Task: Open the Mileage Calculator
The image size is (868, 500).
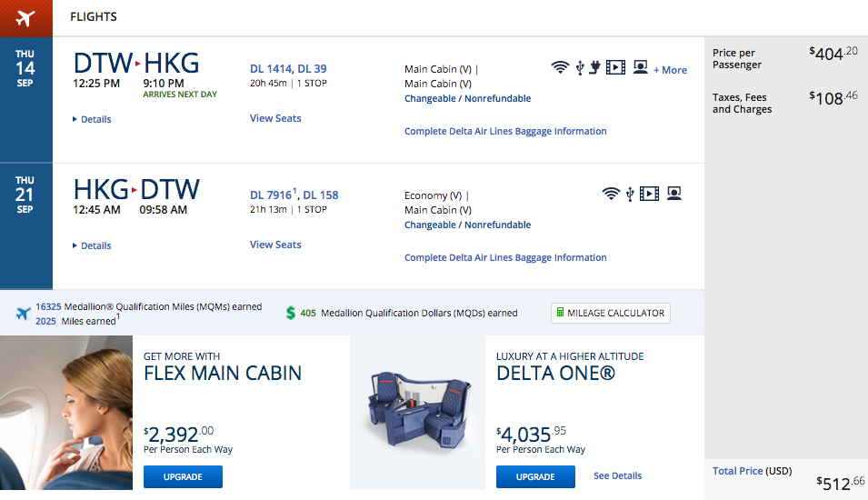Action: click(x=611, y=313)
